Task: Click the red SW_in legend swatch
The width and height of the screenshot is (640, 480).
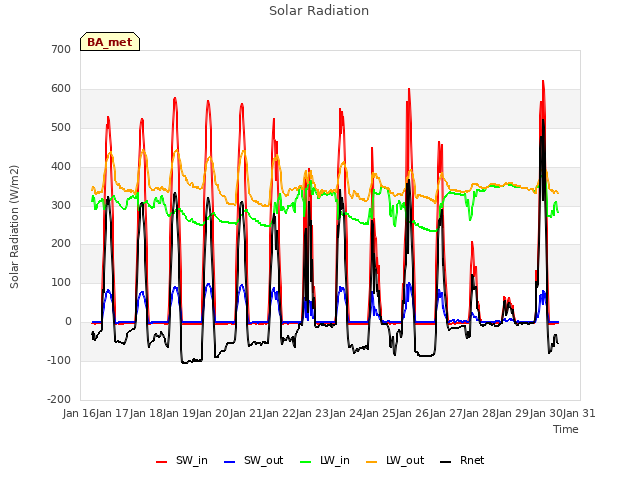Action: [162, 462]
